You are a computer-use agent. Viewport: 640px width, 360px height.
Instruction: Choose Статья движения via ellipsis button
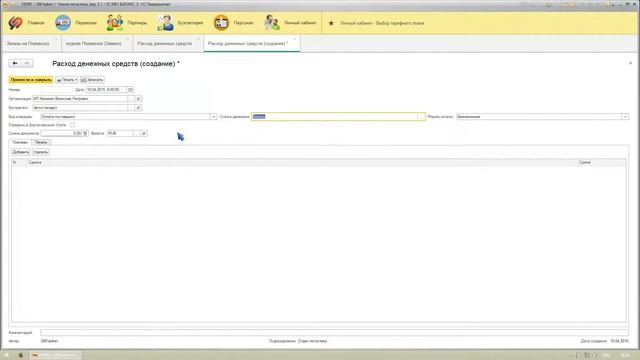[421, 117]
